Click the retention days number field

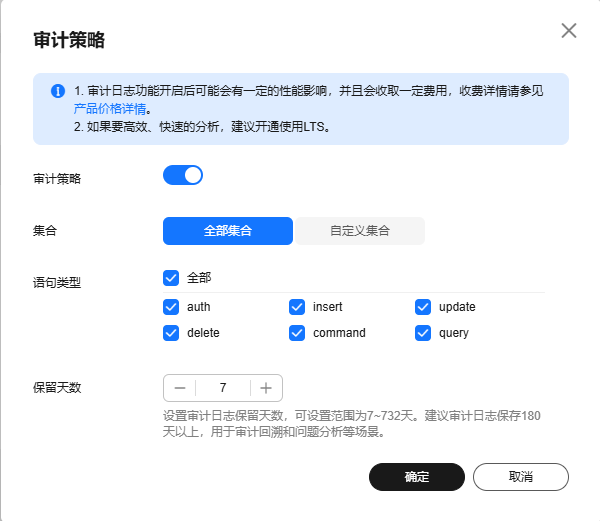tap(223, 388)
